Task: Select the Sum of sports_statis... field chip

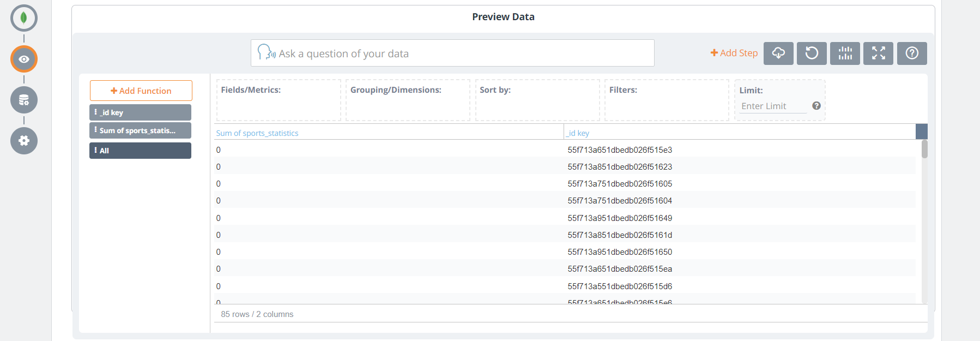Action: click(140, 130)
